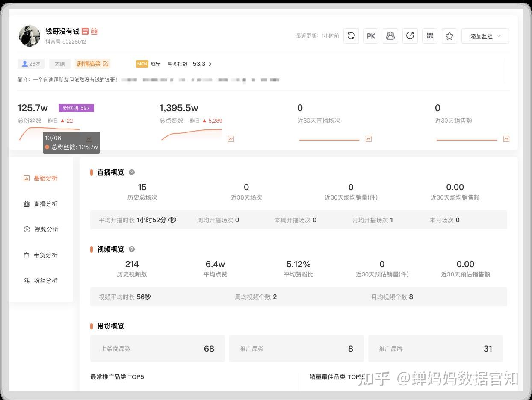Click the edit icon beside 剧情搞笑

(x=106, y=64)
